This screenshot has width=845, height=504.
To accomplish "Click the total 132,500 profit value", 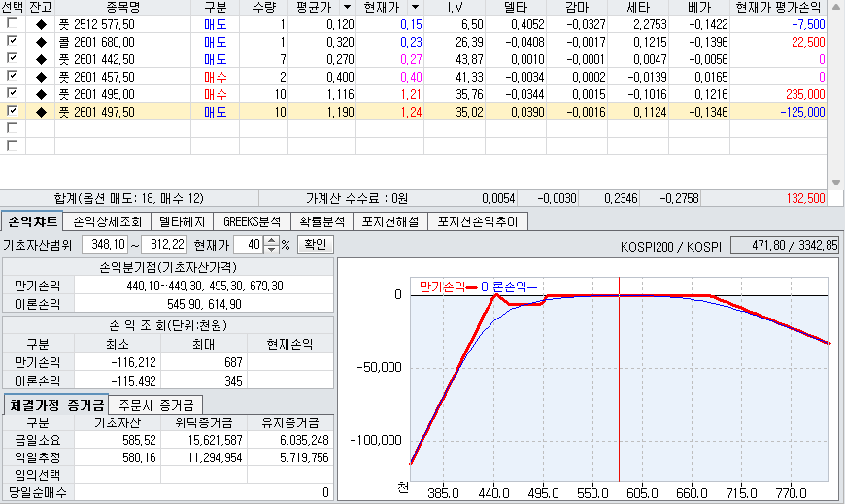I will click(x=805, y=198).
